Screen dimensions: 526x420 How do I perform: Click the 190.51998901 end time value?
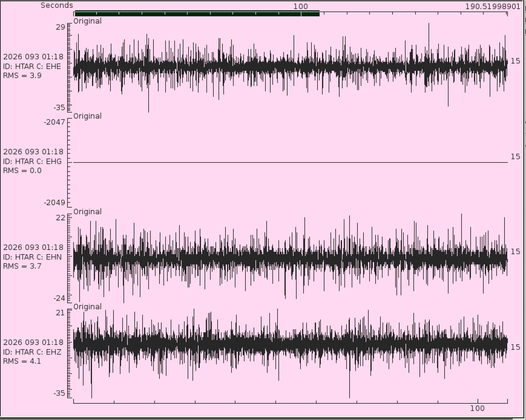(x=492, y=6)
